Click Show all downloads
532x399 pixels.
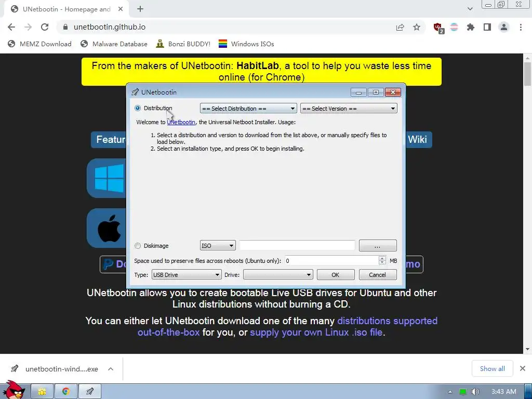pos(493,368)
